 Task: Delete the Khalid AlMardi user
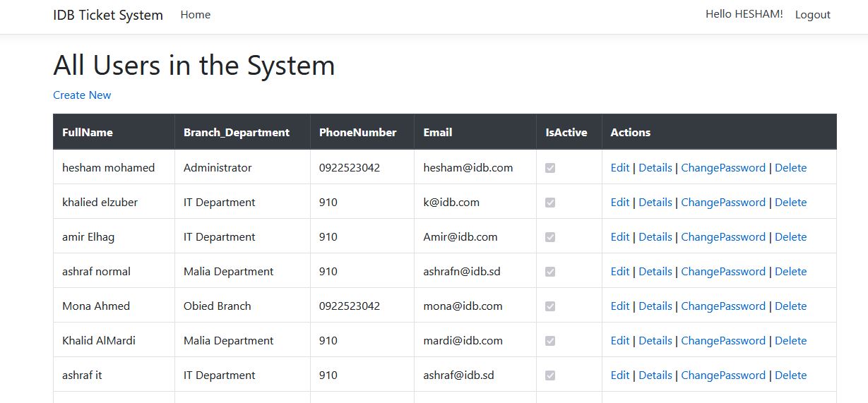[791, 341]
